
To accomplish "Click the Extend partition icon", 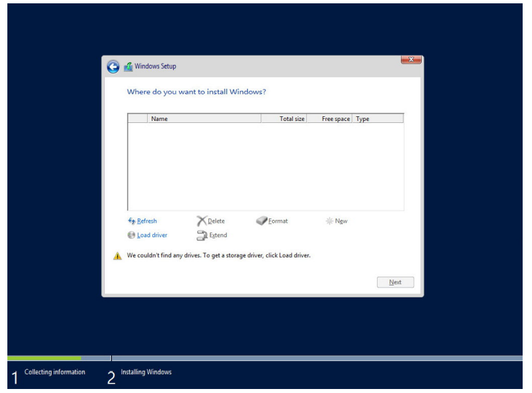I will coord(202,235).
